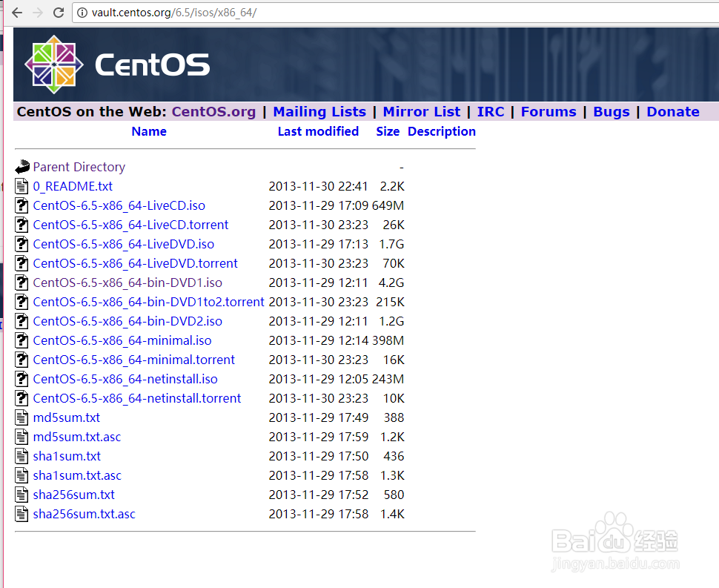Click the icon beside minimal.torrent
719x588 pixels.
[x=21, y=359]
